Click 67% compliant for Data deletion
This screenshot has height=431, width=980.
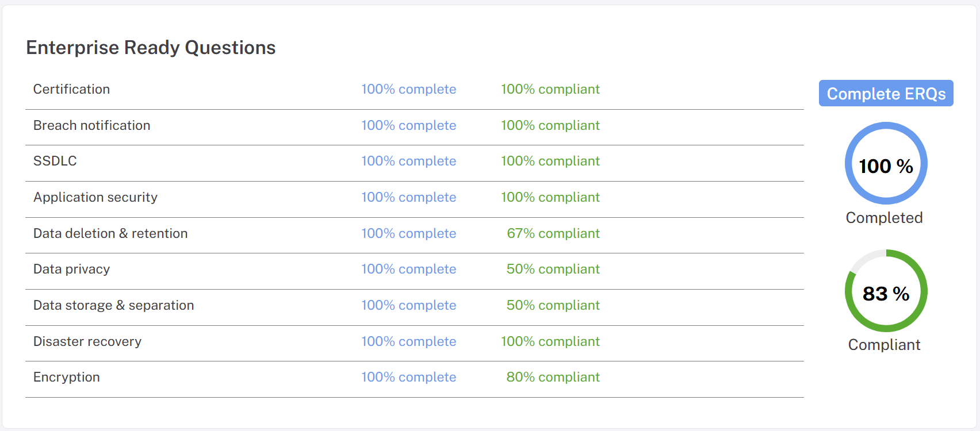pyautogui.click(x=553, y=233)
